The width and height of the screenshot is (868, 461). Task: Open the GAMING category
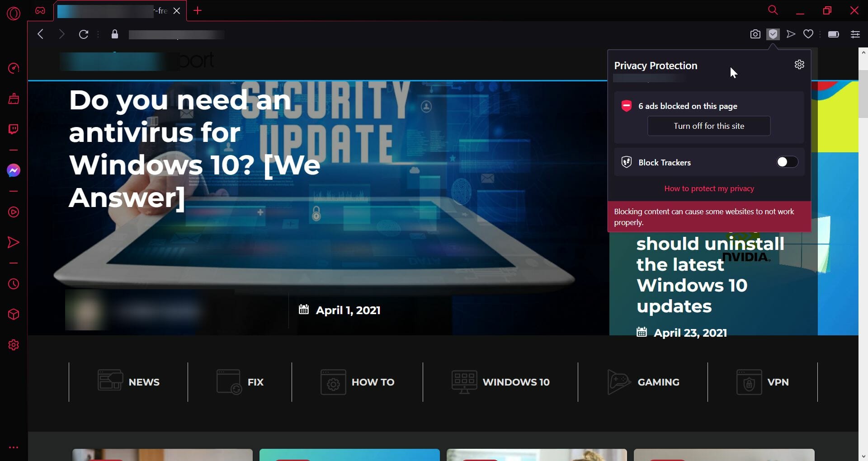coord(643,382)
